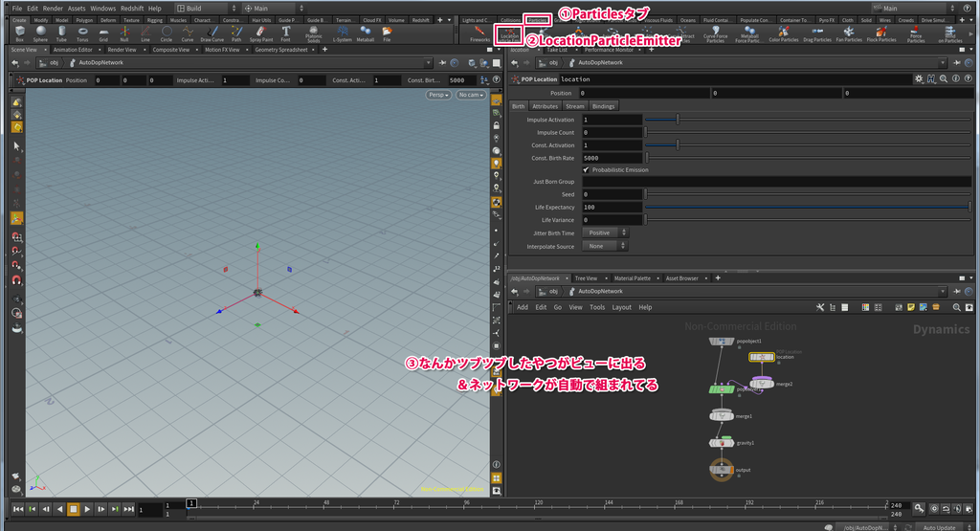Click the network editor search magnifier icon
The image size is (980, 531).
click(x=956, y=307)
